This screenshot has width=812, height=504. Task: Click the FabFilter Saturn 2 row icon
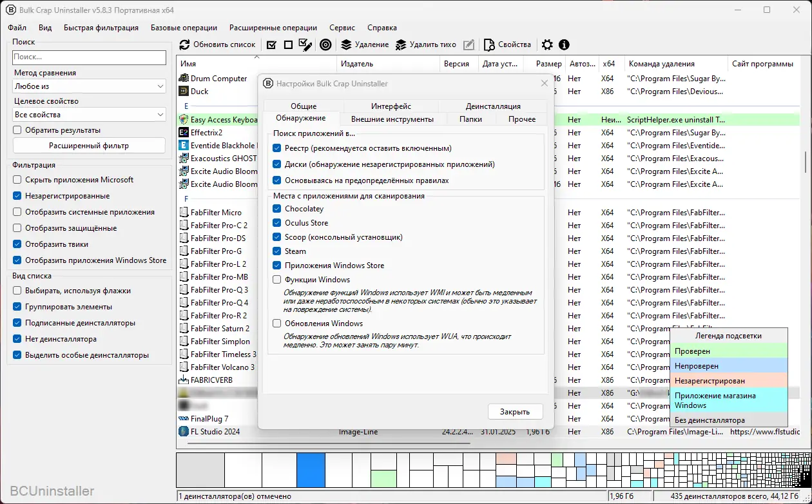coord(184,329)
